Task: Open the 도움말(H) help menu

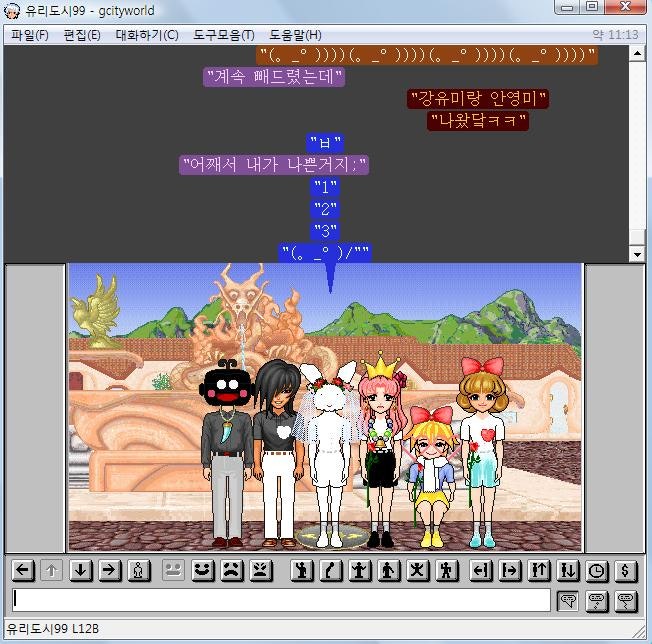Action: tap(295, 35)
